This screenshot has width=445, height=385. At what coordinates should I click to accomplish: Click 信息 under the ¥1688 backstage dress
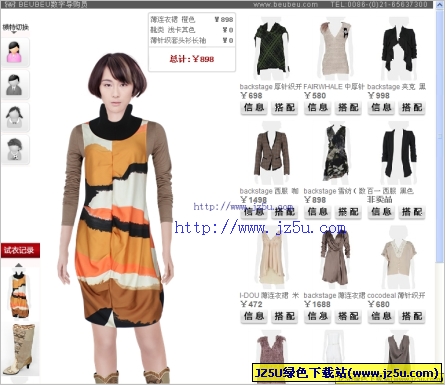318,316
